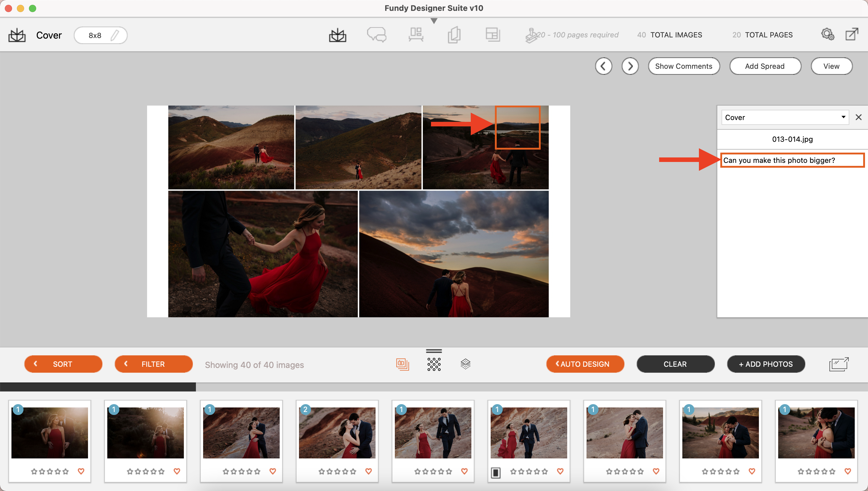Open the 8x8 album size selector
Screen dimensions: 868x491
100,35
